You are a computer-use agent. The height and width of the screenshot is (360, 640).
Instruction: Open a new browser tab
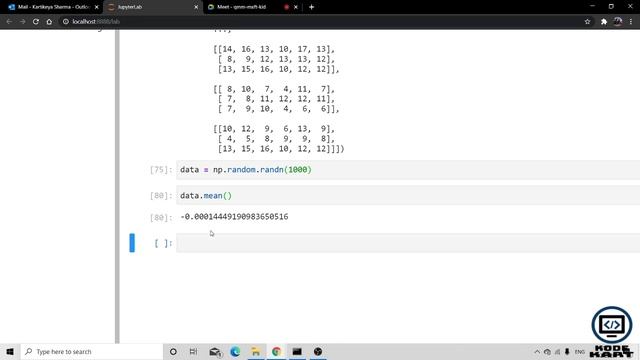pyautogui.click(x=311, y=7)
